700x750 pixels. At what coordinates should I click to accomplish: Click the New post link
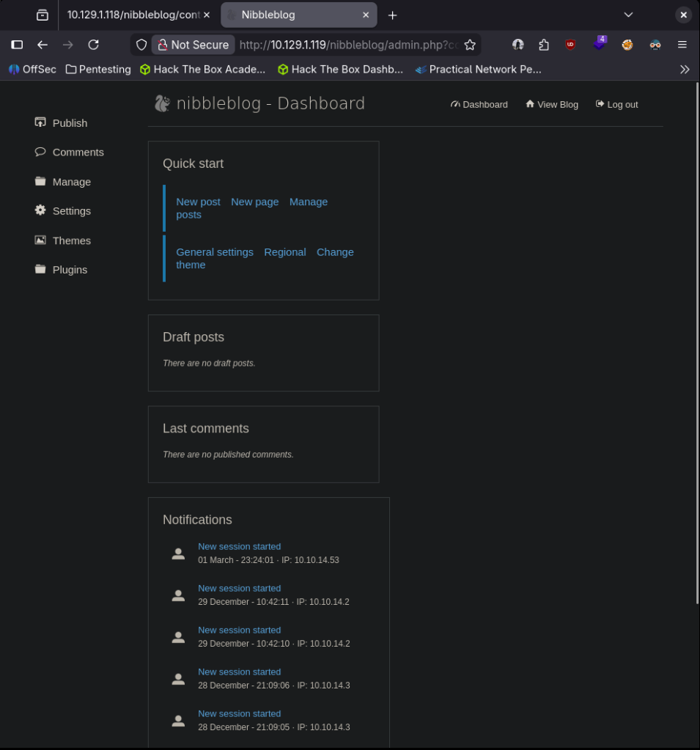click(198, 202)
